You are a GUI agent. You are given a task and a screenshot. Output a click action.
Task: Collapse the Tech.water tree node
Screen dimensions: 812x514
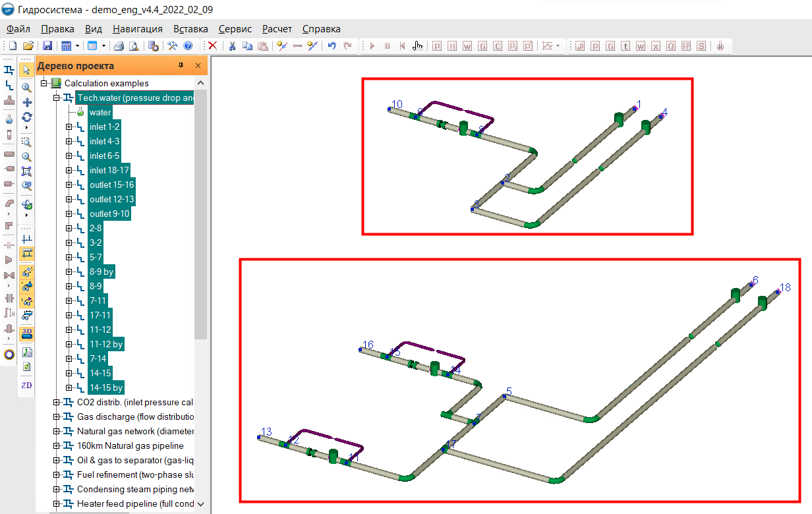point(57,98)
